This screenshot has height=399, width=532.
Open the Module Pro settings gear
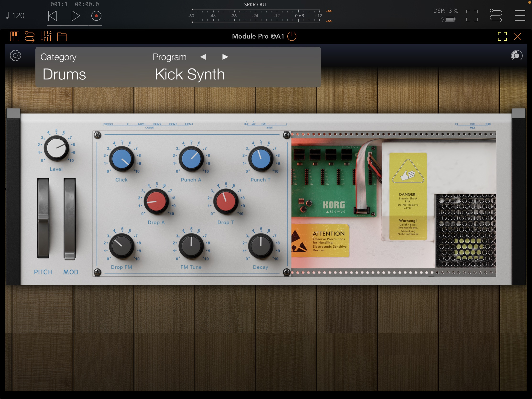[15, 55]
